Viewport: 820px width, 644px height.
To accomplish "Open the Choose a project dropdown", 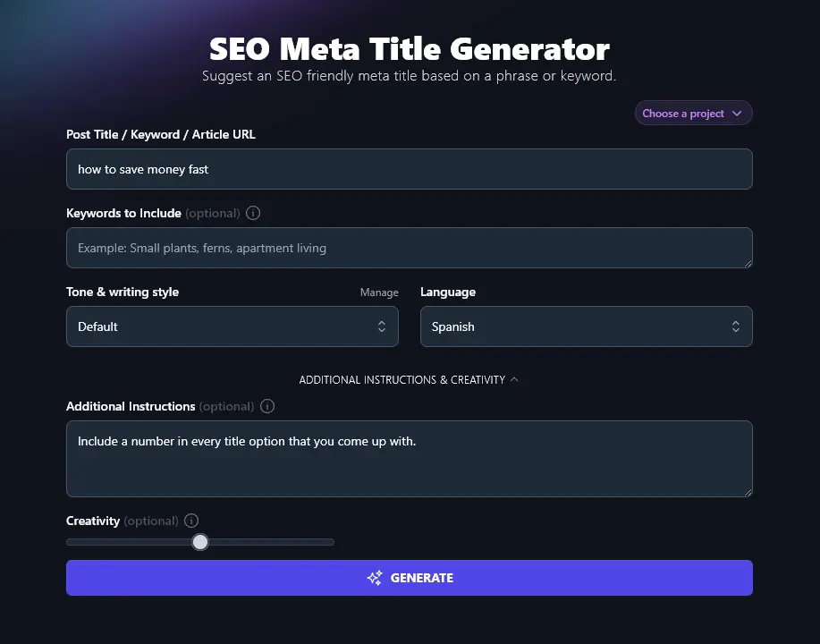I will [693, 114].
